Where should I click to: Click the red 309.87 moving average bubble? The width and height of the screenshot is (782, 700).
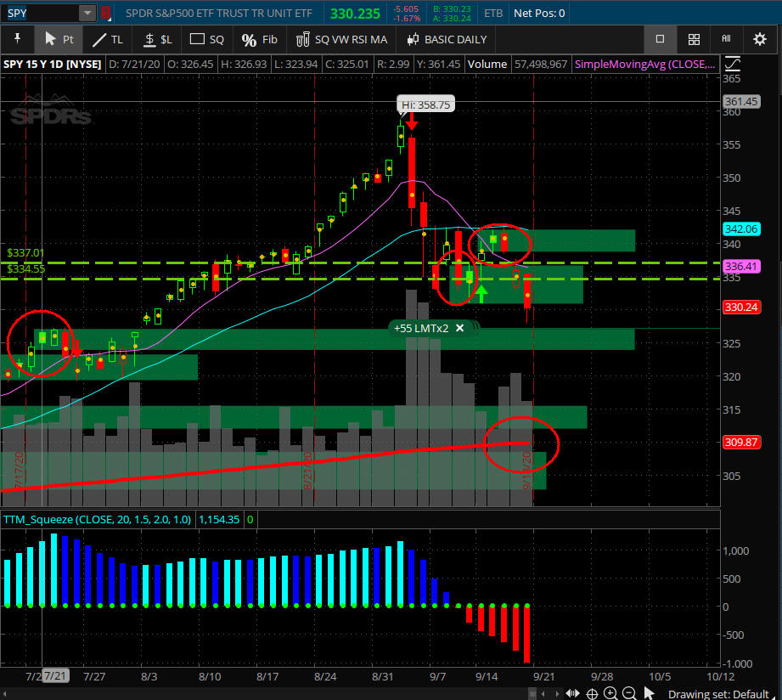pos(741,442)
